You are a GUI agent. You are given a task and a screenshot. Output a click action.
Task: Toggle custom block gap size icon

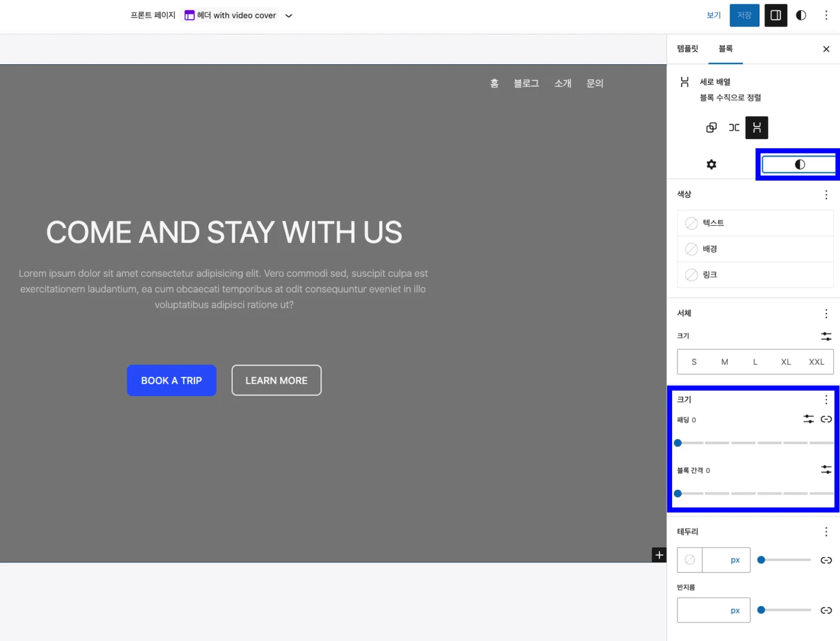[x=826, y=469]
